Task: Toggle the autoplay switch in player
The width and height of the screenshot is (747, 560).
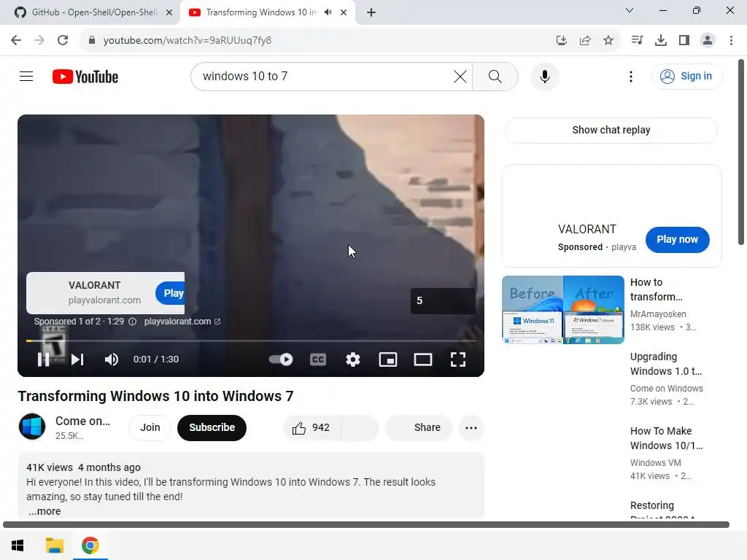Action: pyautogui.click(x=281, y=359)
